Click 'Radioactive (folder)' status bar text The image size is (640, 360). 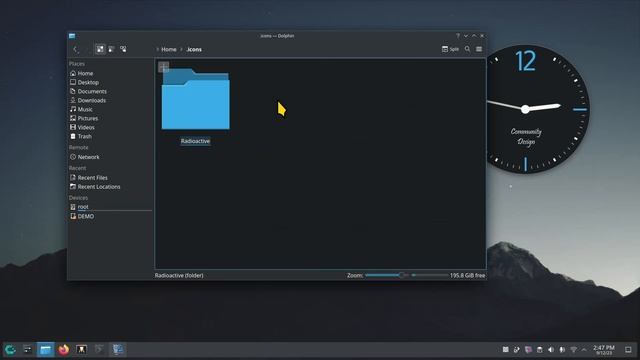tap(179, 276)
